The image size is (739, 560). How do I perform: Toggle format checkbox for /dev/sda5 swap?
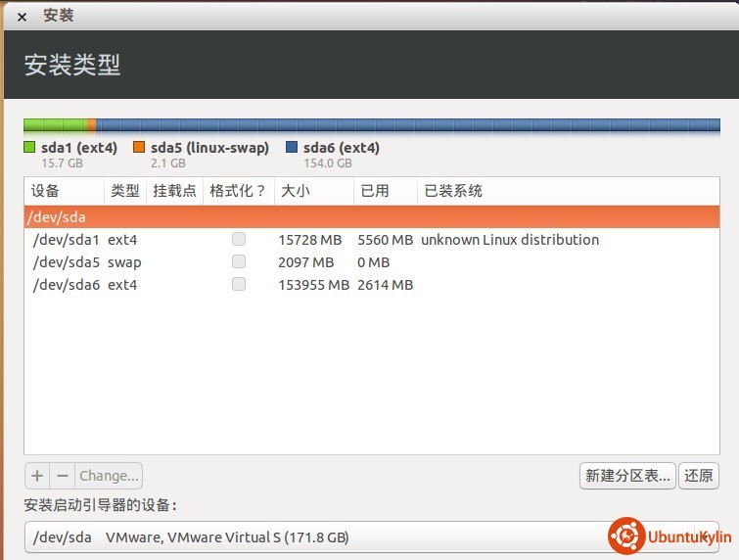coord(239,261)
